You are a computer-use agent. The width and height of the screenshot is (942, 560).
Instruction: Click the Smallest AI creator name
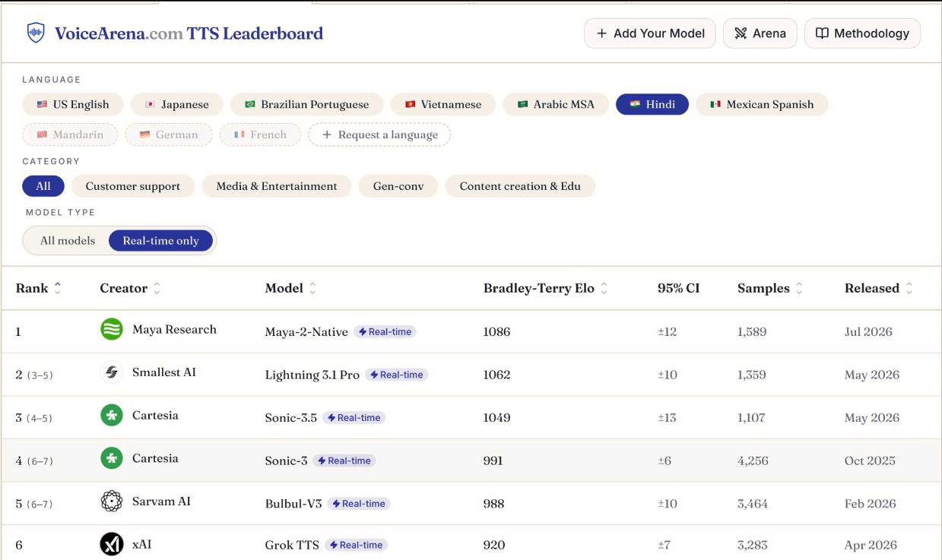(164, 372)
